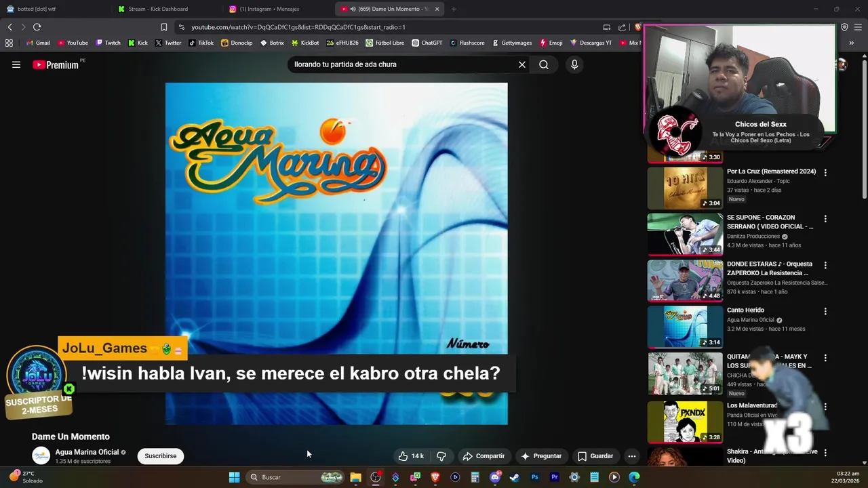868x488 pixels.
Task: Like the video with 14 k likes
Action: 411,456
